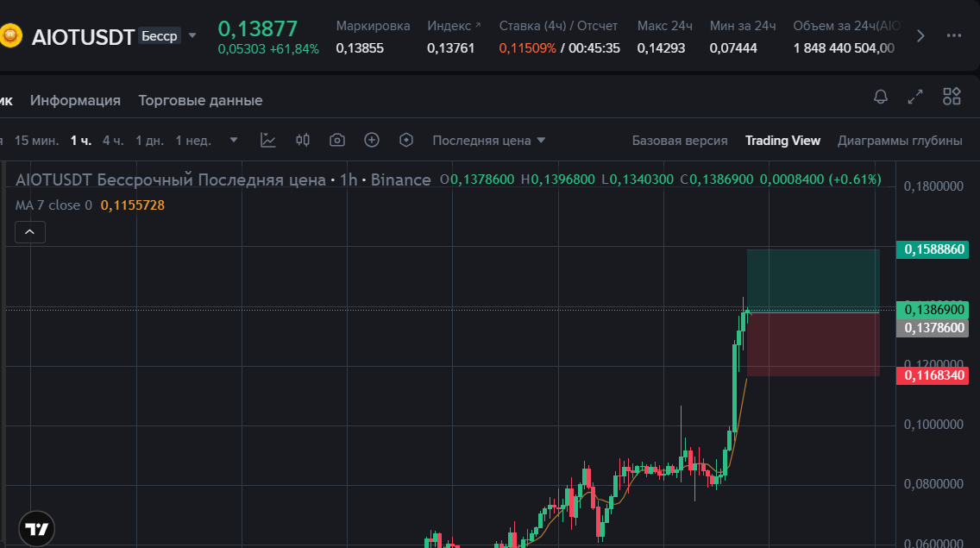980x548 pixels.
Task: Expand the chart to fullscreen
Action: 915,97
